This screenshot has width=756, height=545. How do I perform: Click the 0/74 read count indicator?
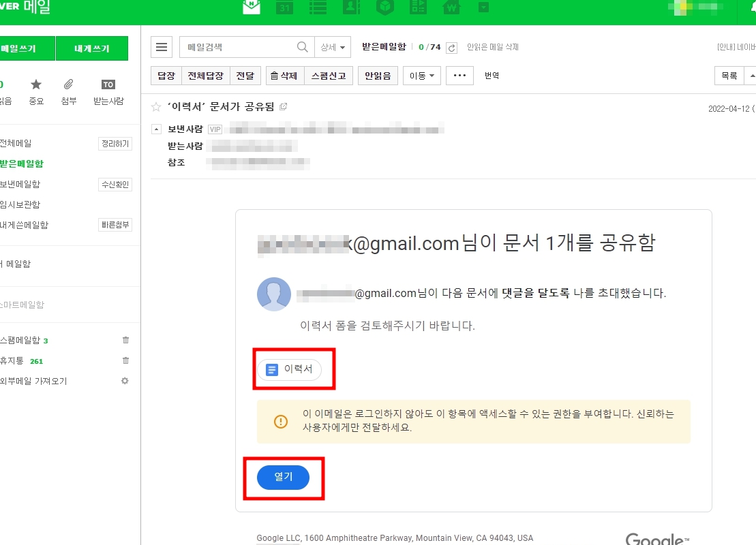pyautogui.click(x=431, y=47)
